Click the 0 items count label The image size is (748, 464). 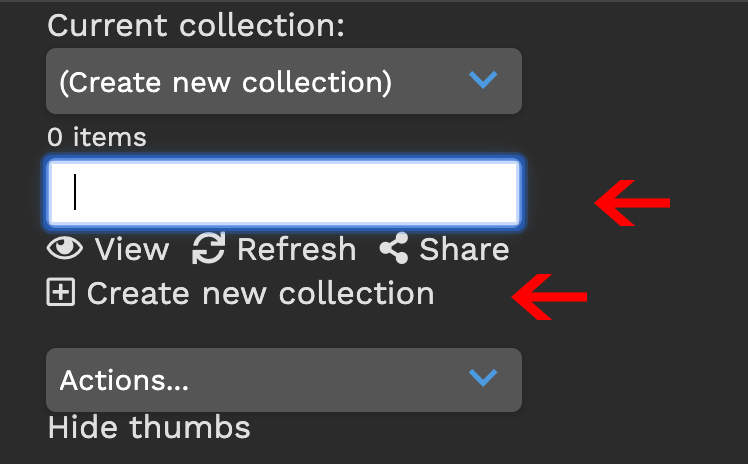pyautogui.click(x=97, y=137)
